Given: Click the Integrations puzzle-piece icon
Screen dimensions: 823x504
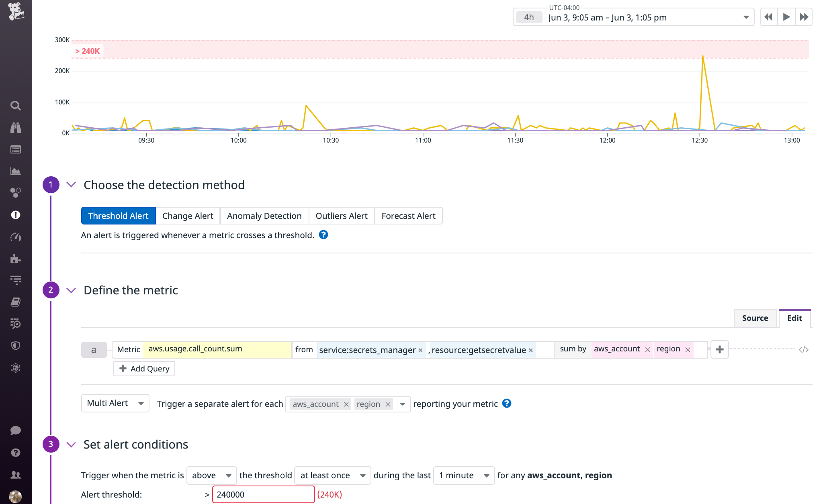Looking at the screenshot, I should click(x=16, y=259).
